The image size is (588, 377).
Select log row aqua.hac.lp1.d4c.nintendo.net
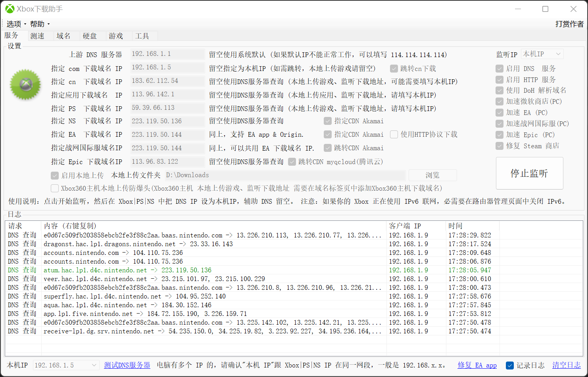(294, 305)
